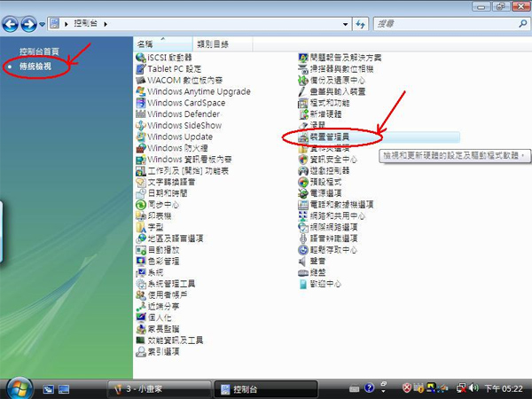
Task: Open the Windows CardSpace icon
Action: [x=141, y=103]
